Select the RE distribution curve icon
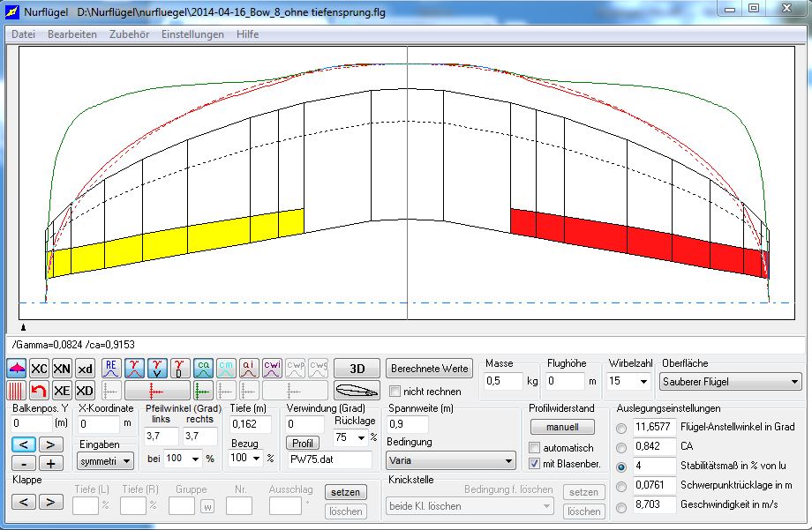 [111, 368]
